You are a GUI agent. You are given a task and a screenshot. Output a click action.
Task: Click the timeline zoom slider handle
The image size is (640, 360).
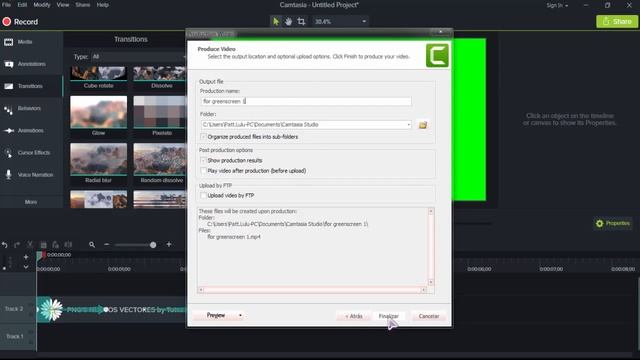click(x=153, y=245)
